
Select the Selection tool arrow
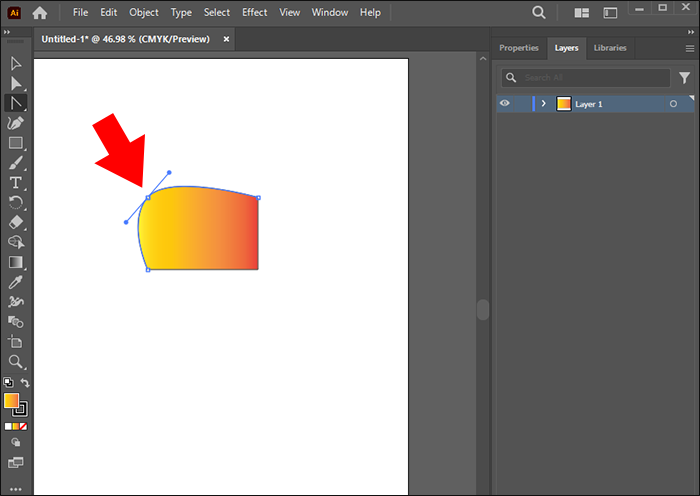pos(16,64)
